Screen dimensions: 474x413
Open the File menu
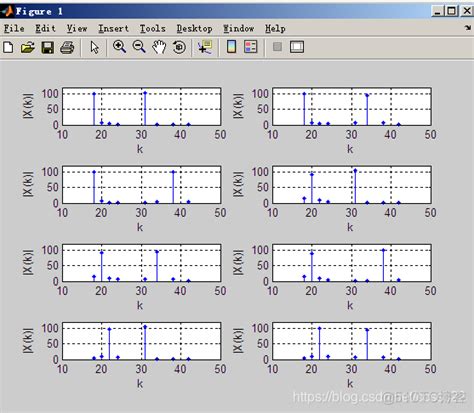14,29
